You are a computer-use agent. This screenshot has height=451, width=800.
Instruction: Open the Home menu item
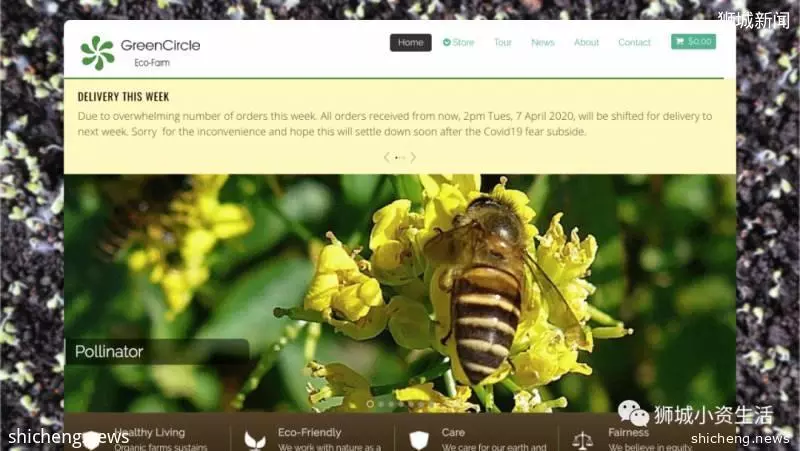click(x=411, y=43)
